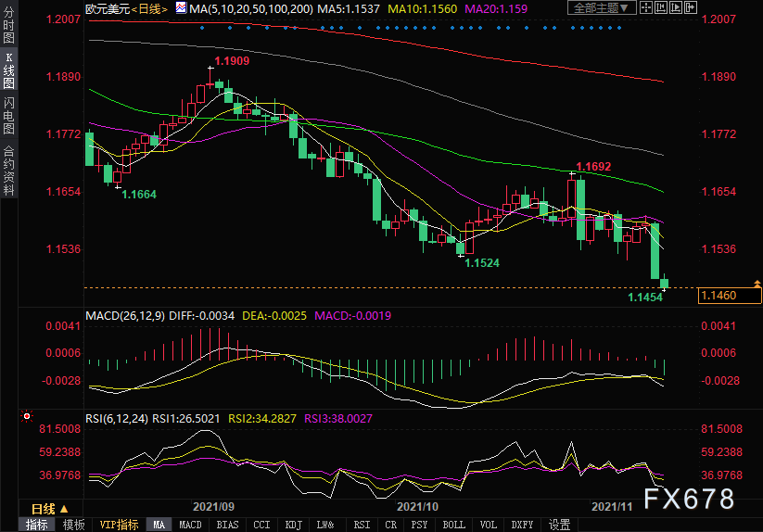Switch indicator to CCI

[262, 525]
